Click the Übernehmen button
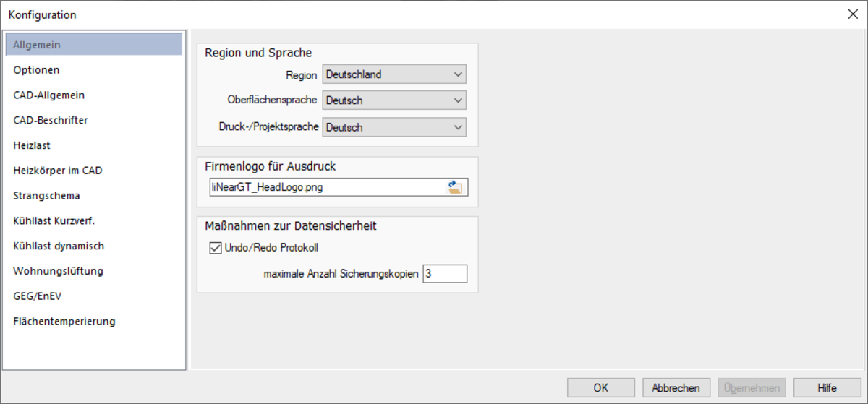Image resolution: width=868 pixels, height=404 pixels. [752, 388]
